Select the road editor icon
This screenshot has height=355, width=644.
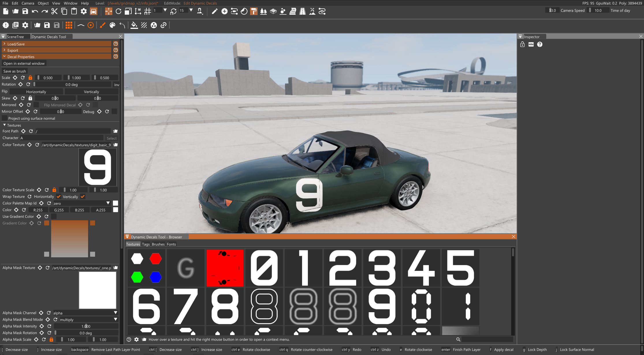click(x=302, y=11)
